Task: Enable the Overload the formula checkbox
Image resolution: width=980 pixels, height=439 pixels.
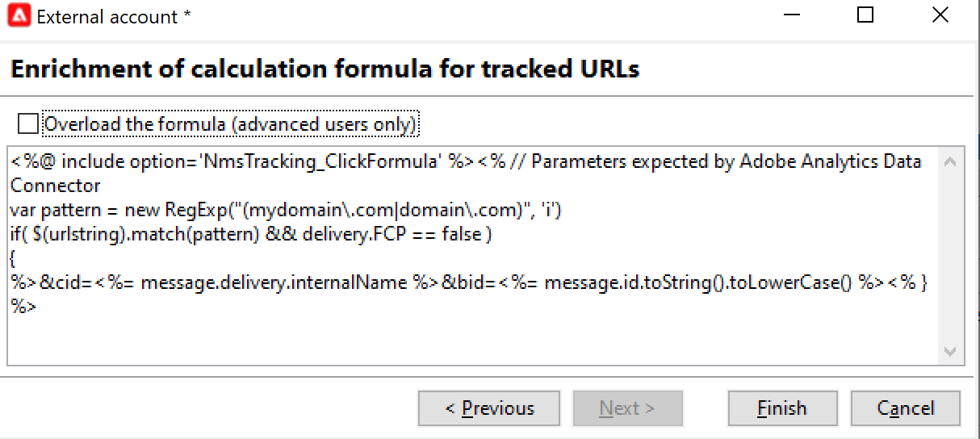Action: coord(27,123)
